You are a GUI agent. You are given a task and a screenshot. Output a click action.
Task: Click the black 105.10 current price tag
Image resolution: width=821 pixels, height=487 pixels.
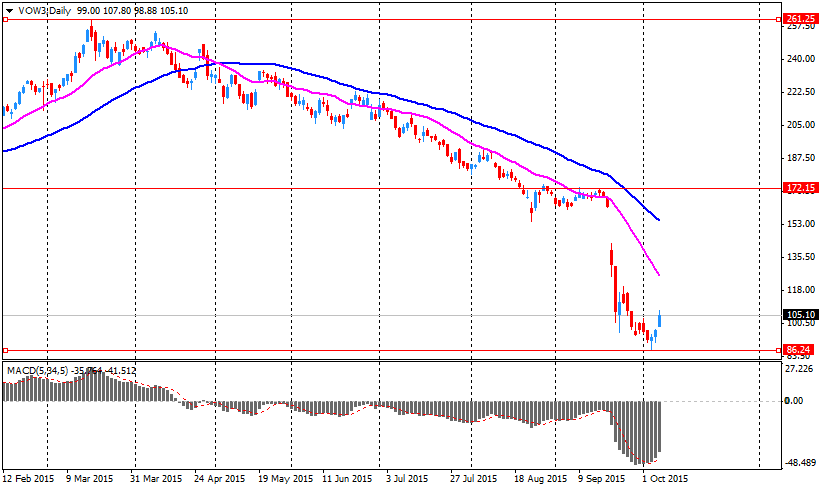point(801,315)
